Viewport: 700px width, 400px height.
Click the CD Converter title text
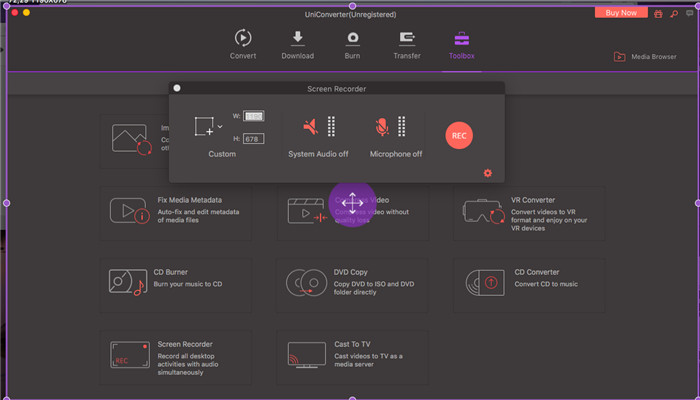(537, 272)
